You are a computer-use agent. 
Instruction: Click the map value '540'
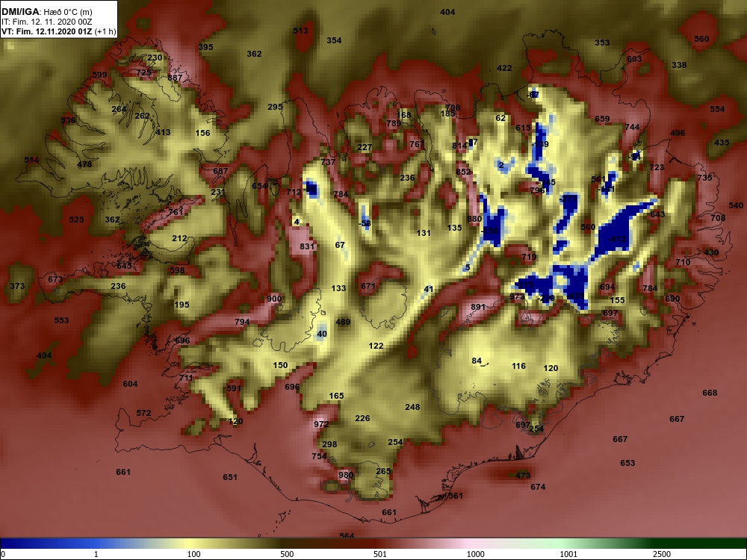[736, 205]
